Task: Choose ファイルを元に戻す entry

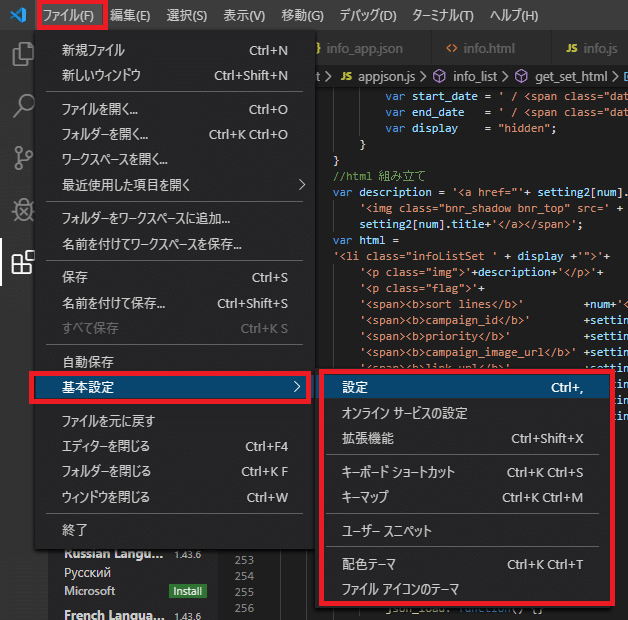Action: 175,421
